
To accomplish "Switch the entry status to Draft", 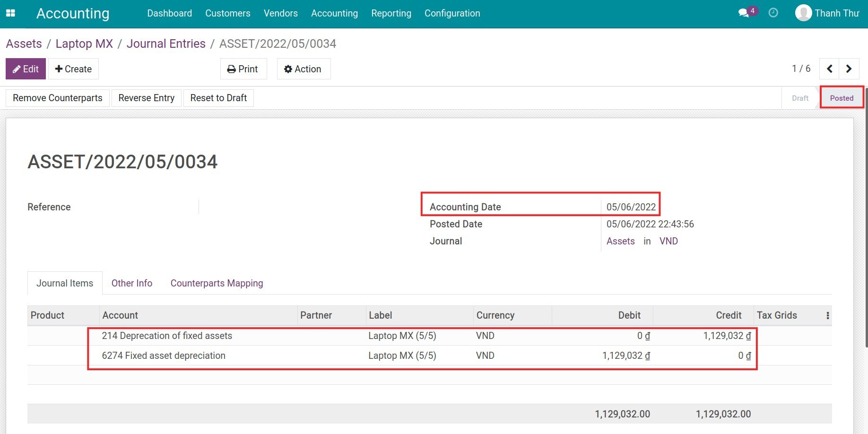I will click(800, 98).
